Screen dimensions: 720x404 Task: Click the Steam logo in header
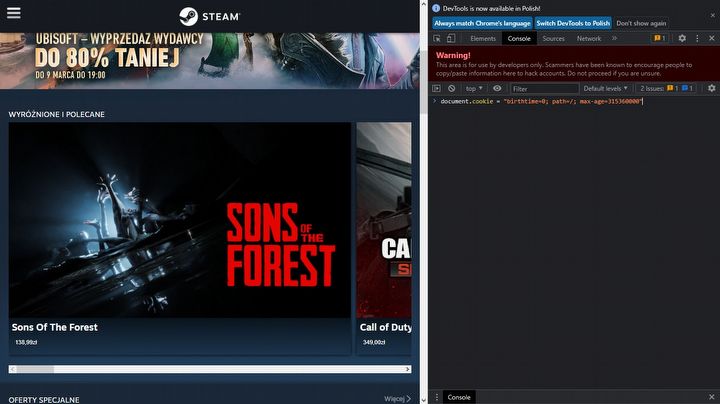[209, 15]
